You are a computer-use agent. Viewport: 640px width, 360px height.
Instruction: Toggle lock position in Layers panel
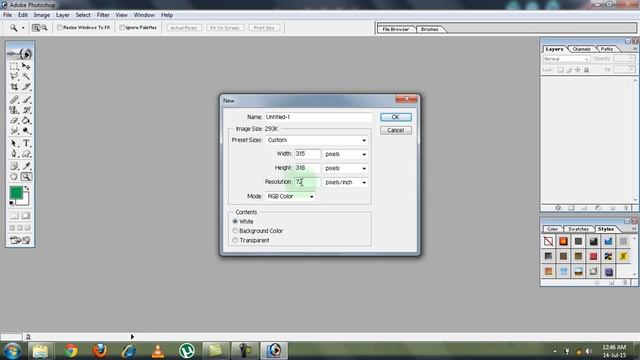[x=578, y=70]
